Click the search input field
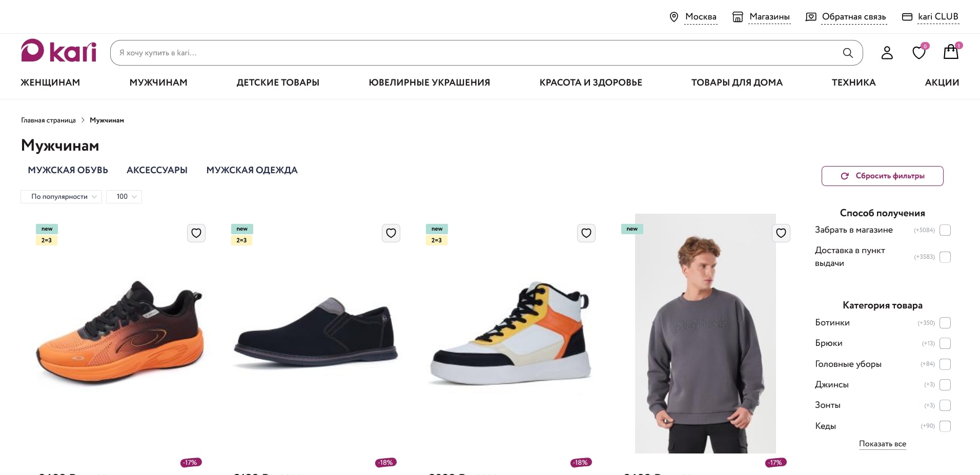Screen dimensions: 980x475 tap(477, 53)
